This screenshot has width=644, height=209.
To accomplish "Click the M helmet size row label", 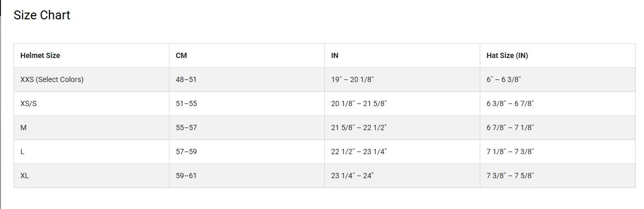I will tap(23, 127).
